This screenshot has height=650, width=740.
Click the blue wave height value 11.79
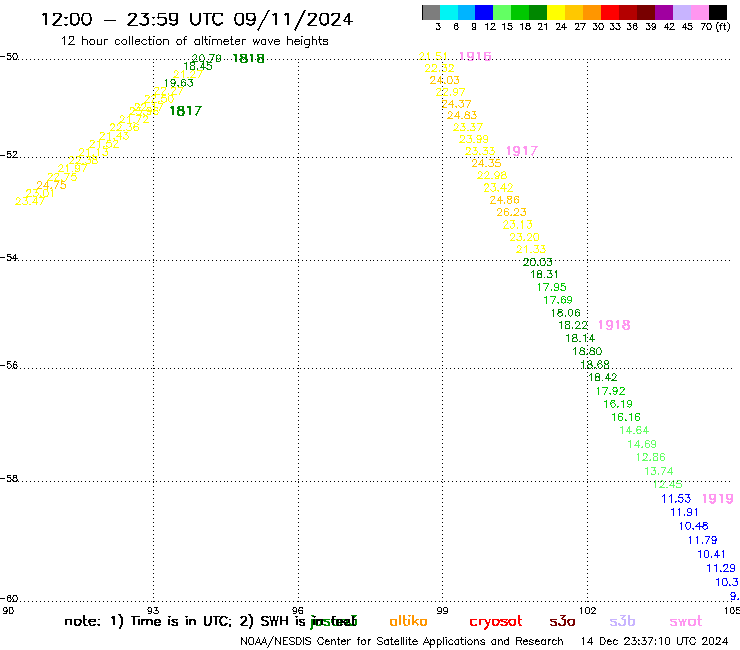702,540
